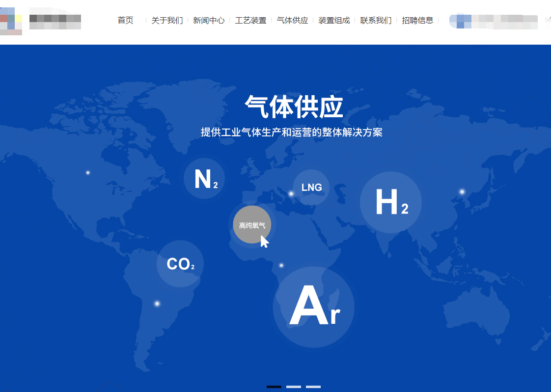Open the 招聘信息 recruitment page

pos(417,20)
